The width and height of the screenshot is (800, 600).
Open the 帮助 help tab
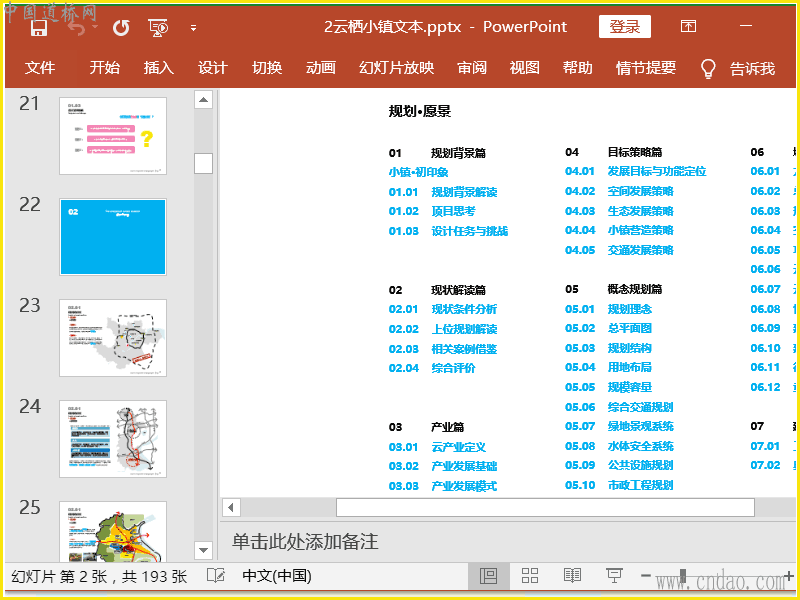(x=578, y=67)
